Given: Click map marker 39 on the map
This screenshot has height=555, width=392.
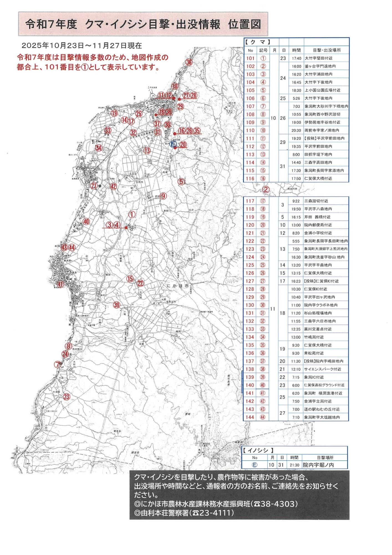Looking at the screenshot, I should coord(116,305).
